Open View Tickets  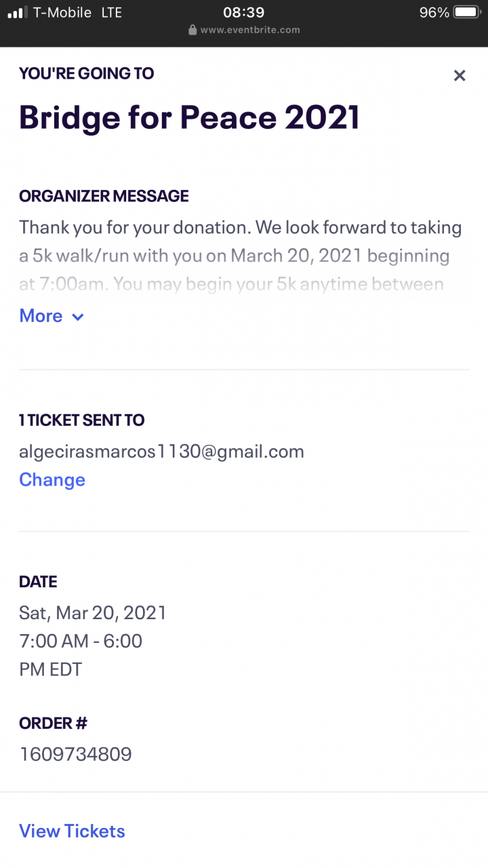pyautogui.click(x=72, y=831)
